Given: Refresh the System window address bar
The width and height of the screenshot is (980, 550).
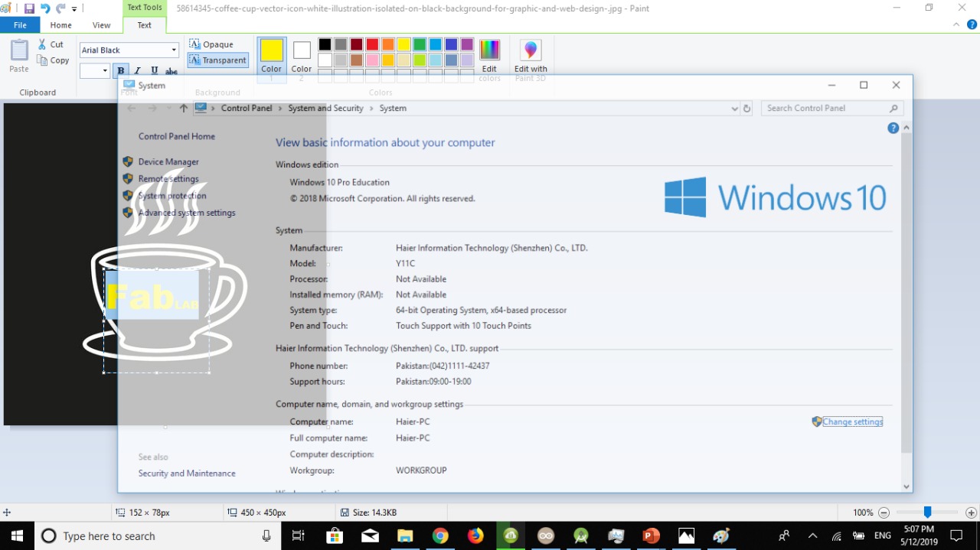Looking at the screenshot, I should 747,109.
